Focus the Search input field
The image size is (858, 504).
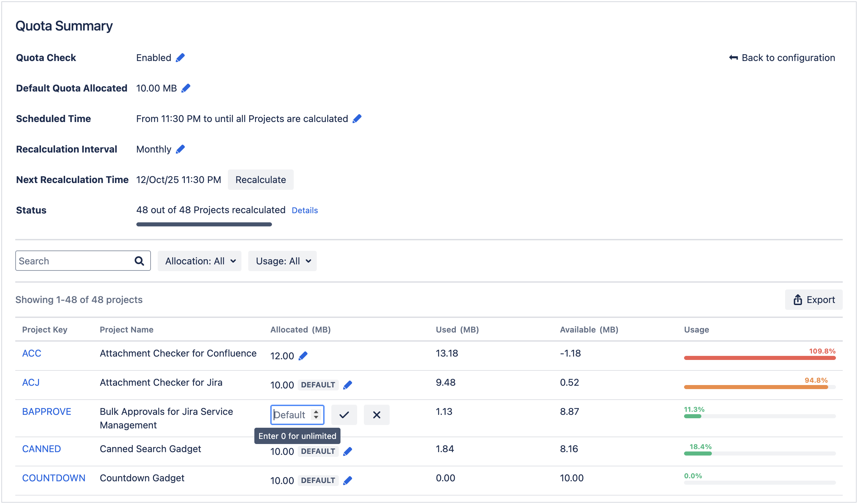73,261
